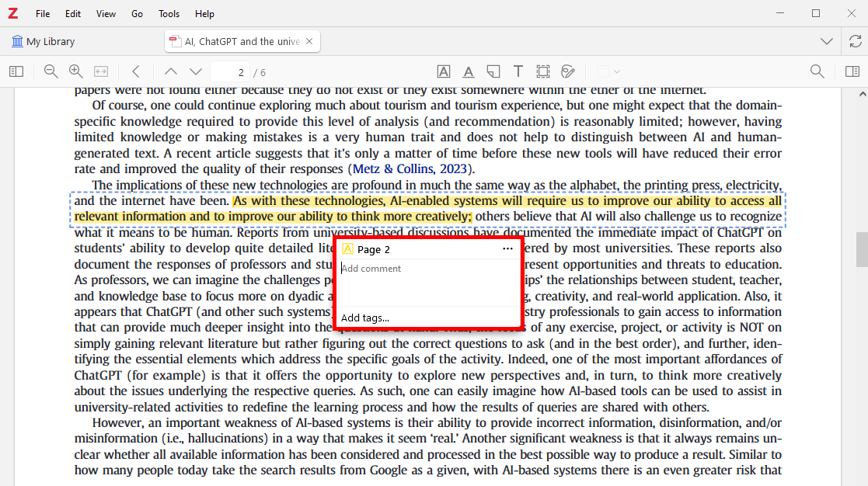
Task: Select the Highlight Text tool
Action: 444,71
